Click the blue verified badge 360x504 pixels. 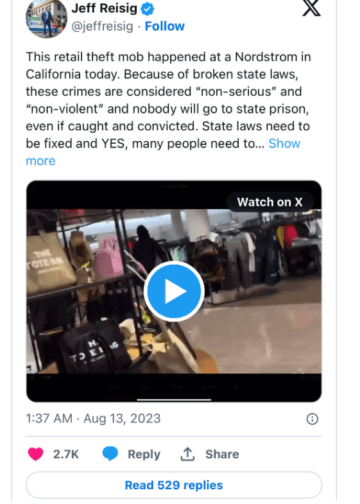tap(147, 9)
